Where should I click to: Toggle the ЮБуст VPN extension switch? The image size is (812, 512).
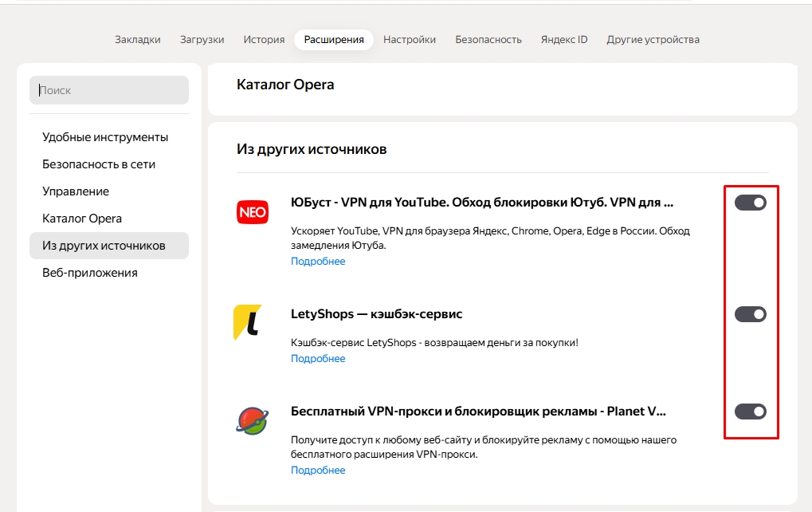(x=751, y=203)
